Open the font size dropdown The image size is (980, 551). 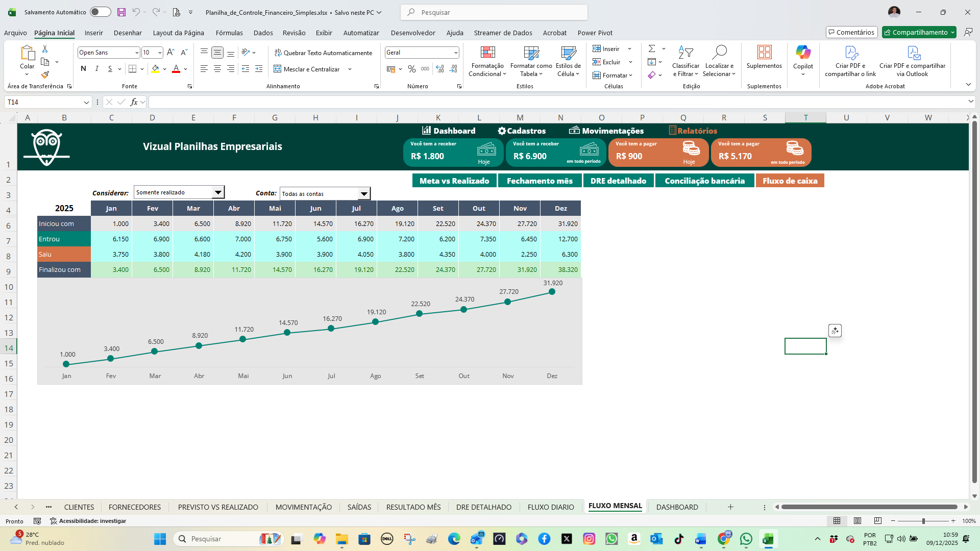160,53
